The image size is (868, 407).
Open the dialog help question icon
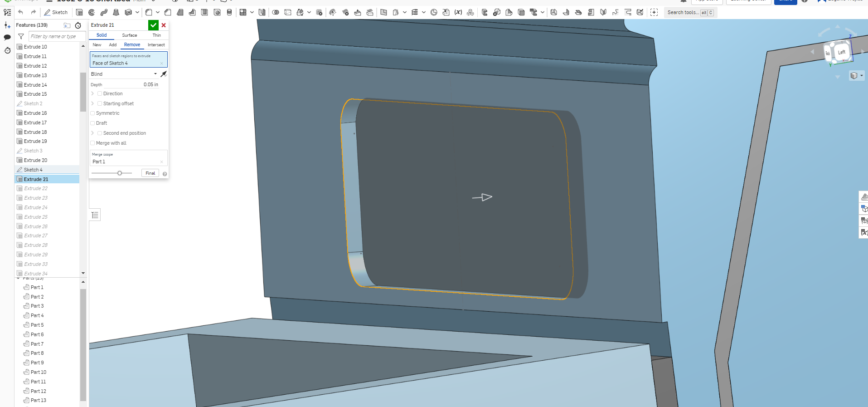(165, 174)
